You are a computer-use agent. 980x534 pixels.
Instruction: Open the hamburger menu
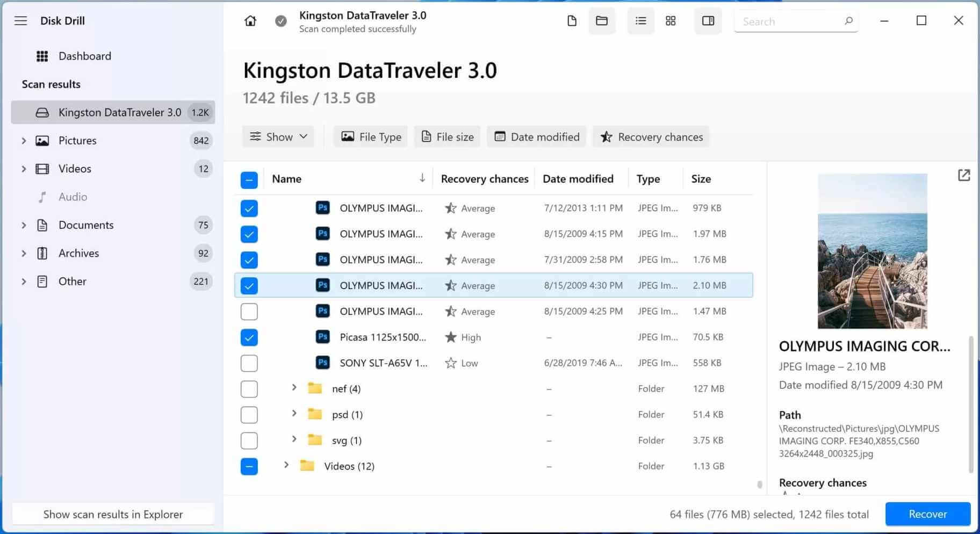(20, 21)
